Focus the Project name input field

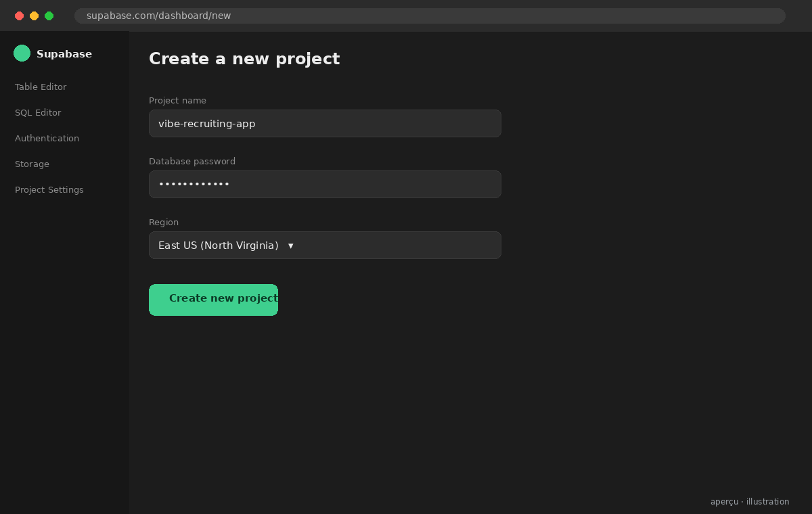tap(325, 124)
